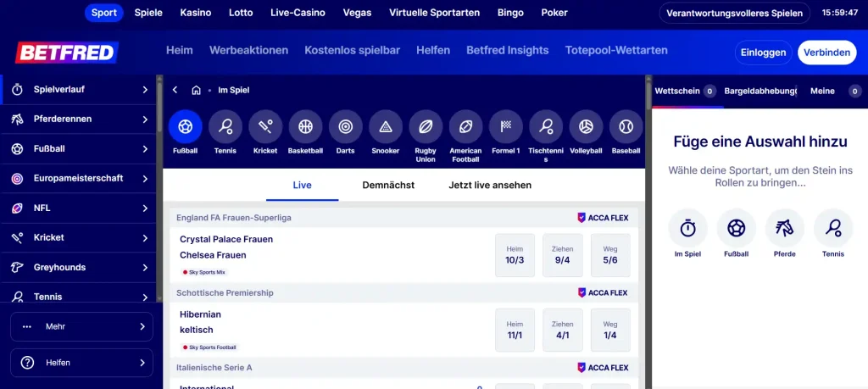The height and width of the screenshot is (389, 868).
Task: Open Betfred Insights link
Action: tap(507, 50)
